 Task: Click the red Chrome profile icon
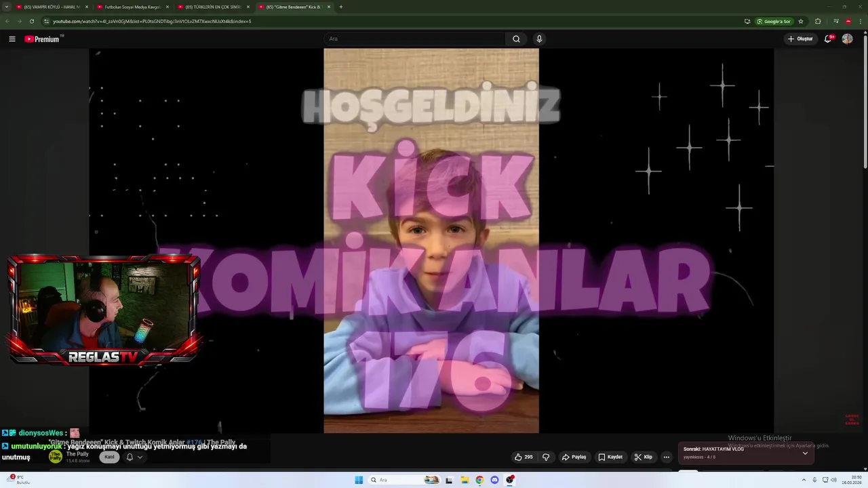[848, 21]
